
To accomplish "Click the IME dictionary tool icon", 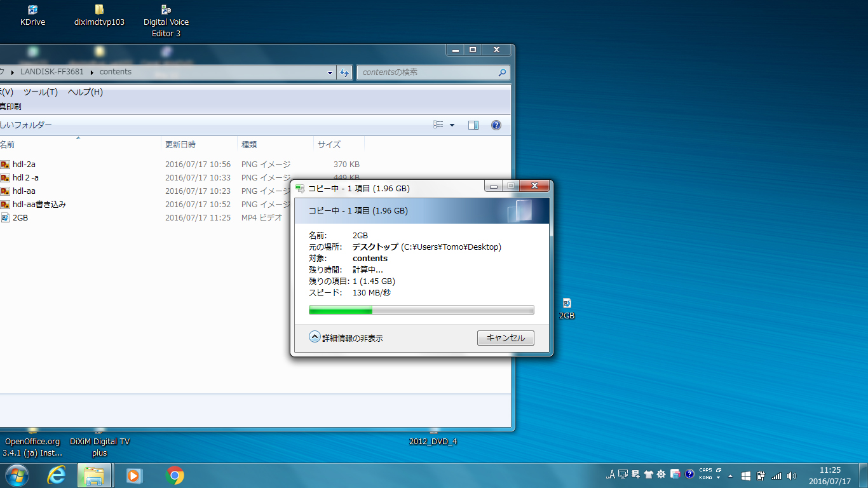I will point(635,474).
